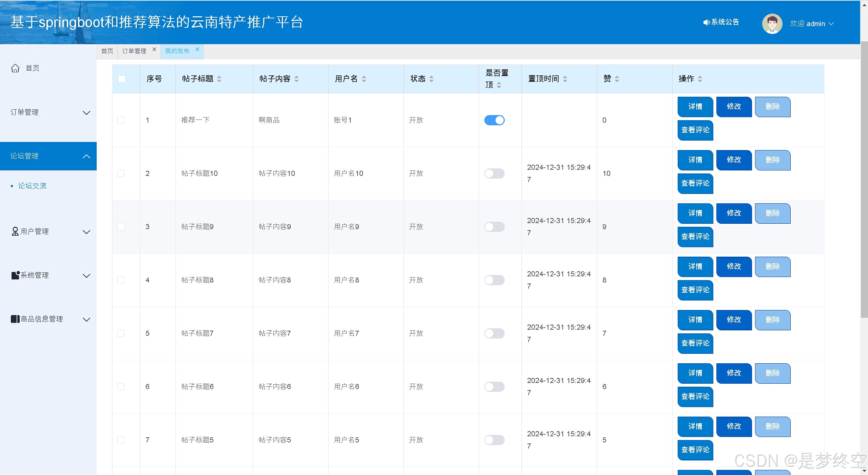This screenshot has height=475, width=868.
Task: Switch to the 首页 tab
Action: pyautogui.click(x=107, y=51)
